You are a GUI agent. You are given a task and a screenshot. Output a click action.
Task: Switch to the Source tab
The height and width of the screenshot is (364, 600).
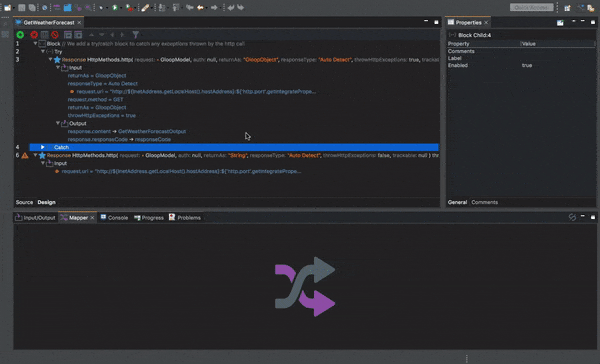click(24, 202)
